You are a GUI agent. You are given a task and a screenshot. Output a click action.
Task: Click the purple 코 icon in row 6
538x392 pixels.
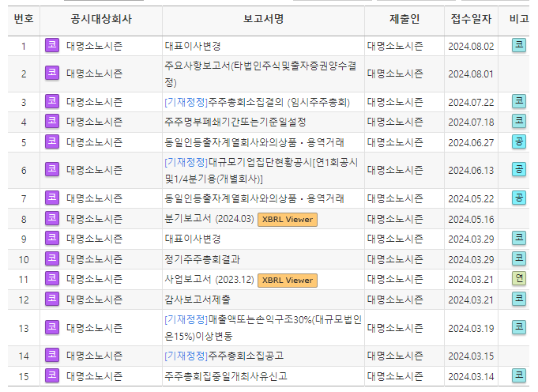(x=52, y=170)
